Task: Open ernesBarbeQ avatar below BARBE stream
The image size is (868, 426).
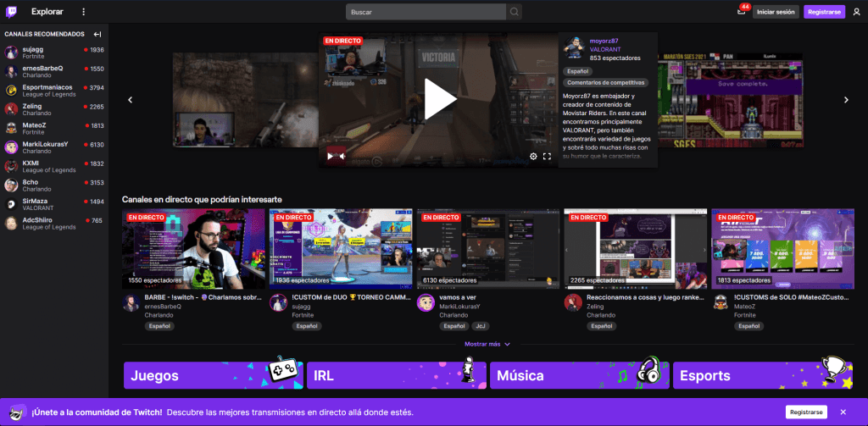Action: pyautogui.click(x=131, y=302)
